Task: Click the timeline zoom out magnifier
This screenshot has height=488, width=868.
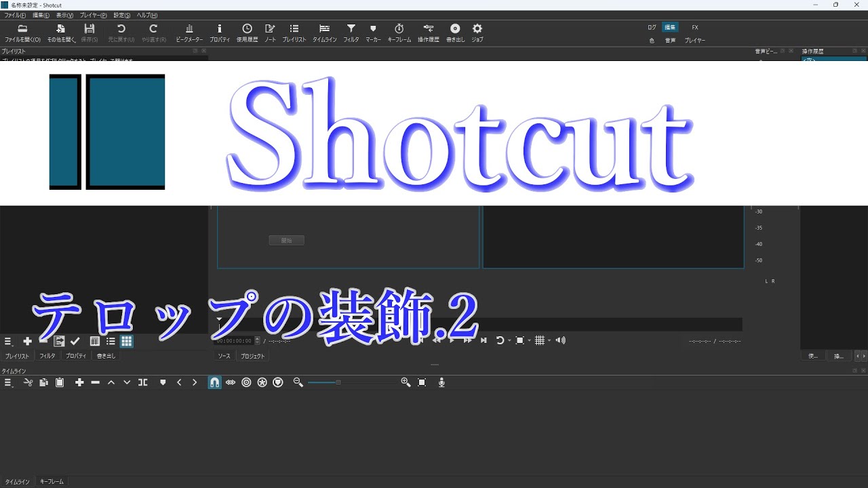Action: coord(298,382)
